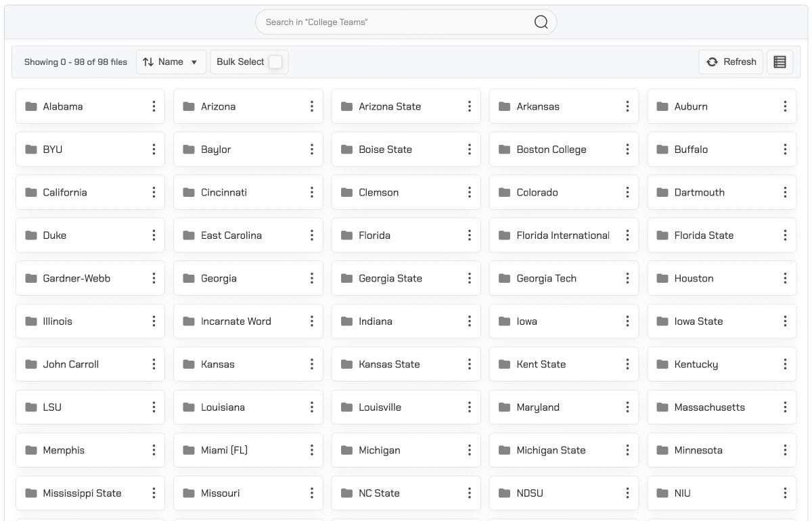Open the more options for Georgia Tech

tap(627, 278)
